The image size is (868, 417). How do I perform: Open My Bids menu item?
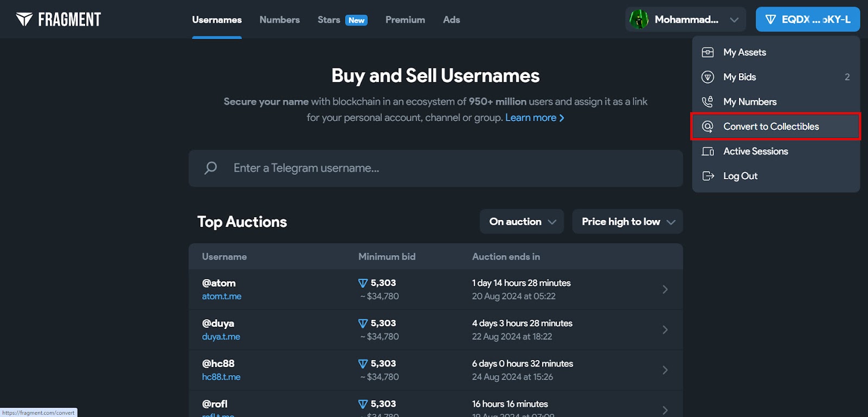pyautogui.click(x=776, y=77)
